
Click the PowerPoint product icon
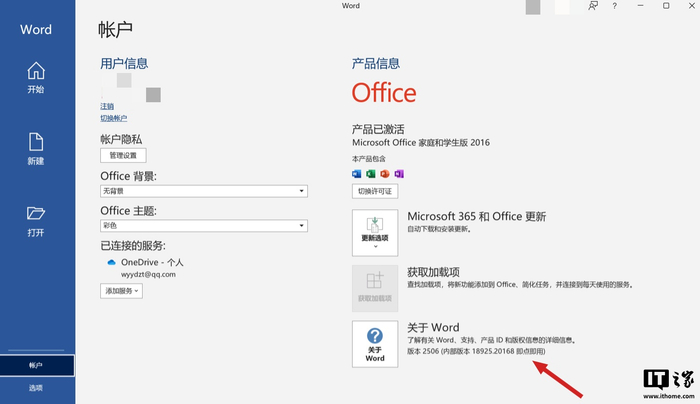click(x=385, y=174)
